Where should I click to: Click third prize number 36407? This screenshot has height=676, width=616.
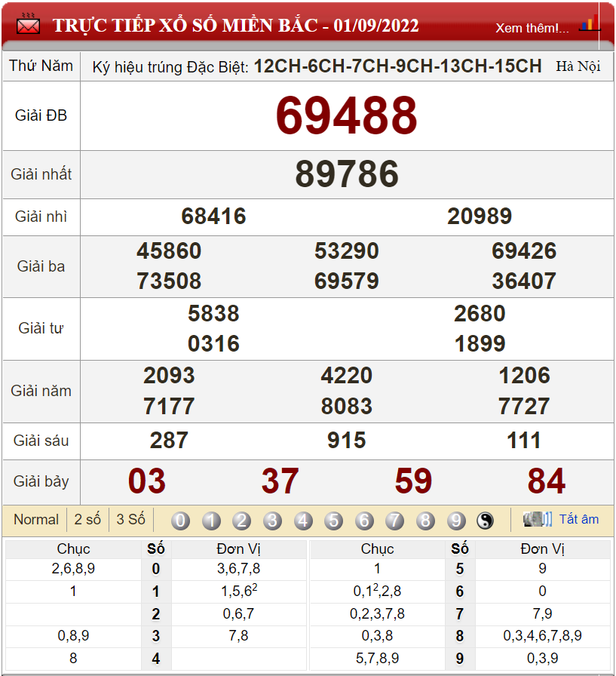click(x=524, y=281)
